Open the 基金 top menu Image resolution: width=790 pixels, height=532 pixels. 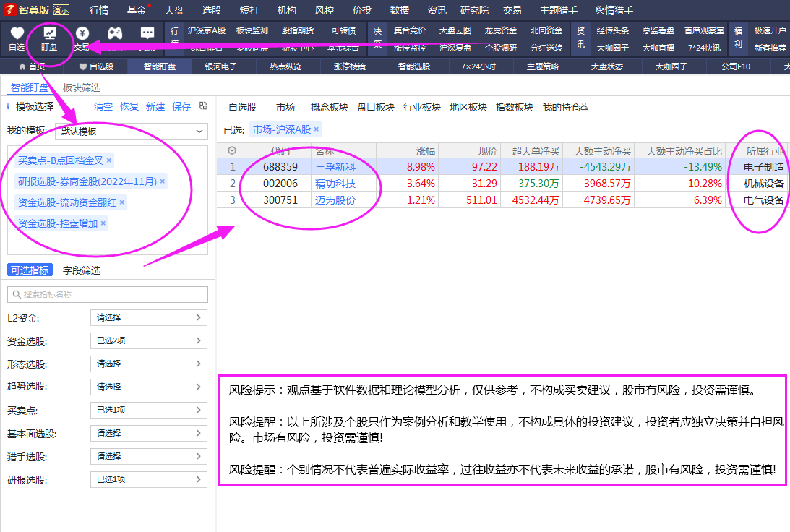tap(137, 10)
